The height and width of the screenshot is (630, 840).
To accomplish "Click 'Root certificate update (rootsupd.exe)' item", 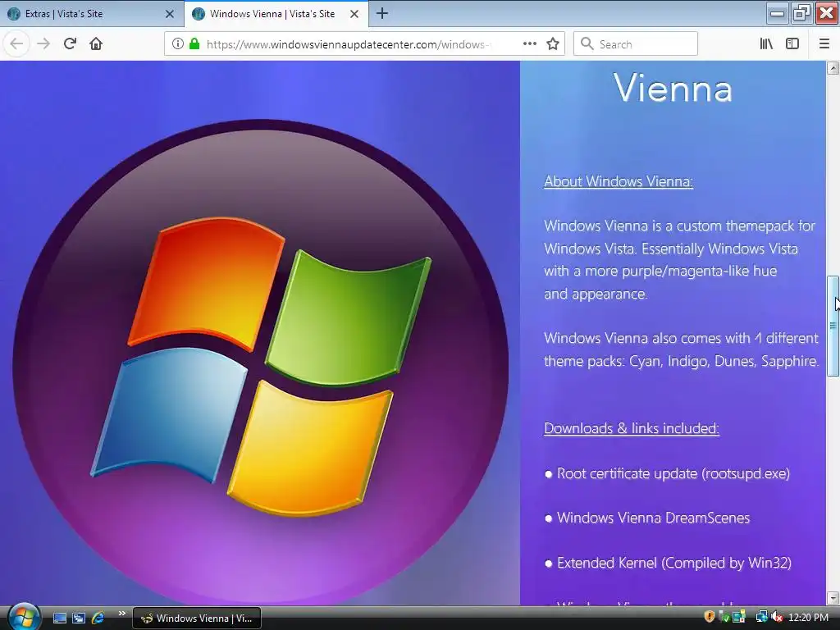I will [673, 473].
